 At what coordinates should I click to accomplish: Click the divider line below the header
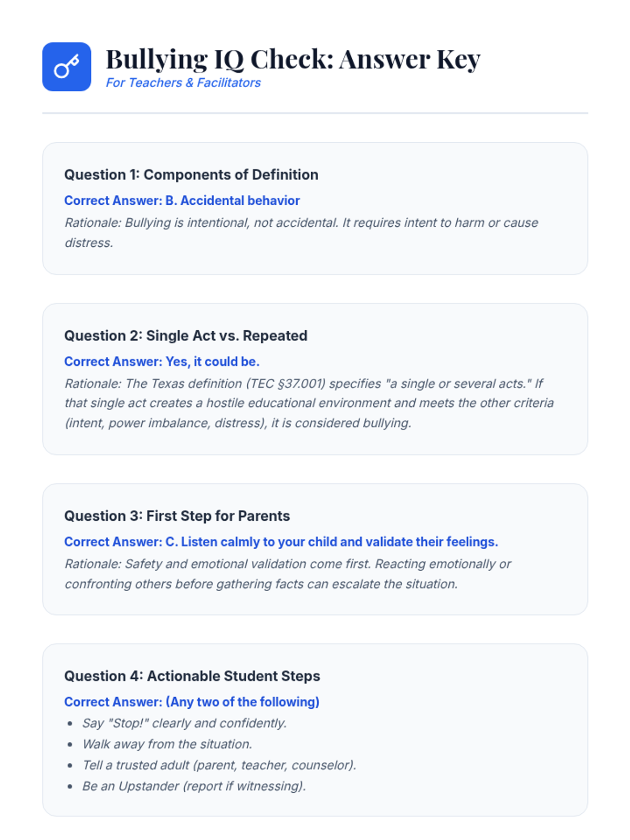point(315,113)
